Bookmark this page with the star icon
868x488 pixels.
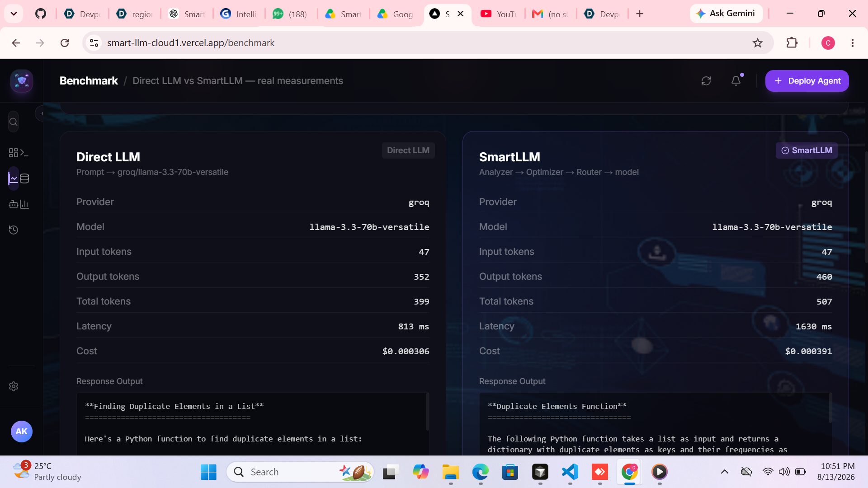click(758, 43)
